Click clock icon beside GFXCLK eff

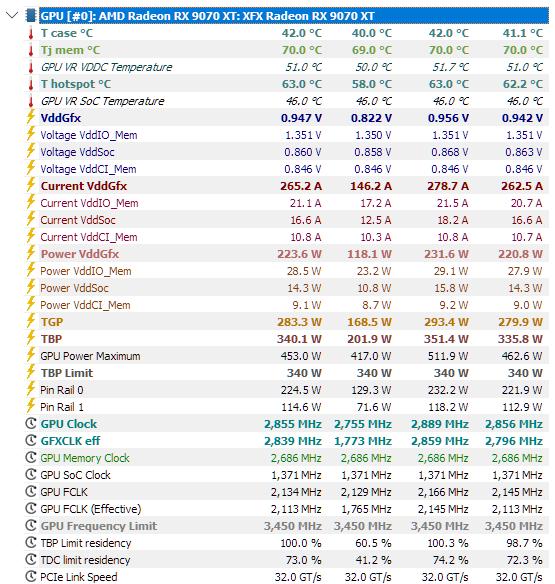pyautogui.click(x=31, y=441)
